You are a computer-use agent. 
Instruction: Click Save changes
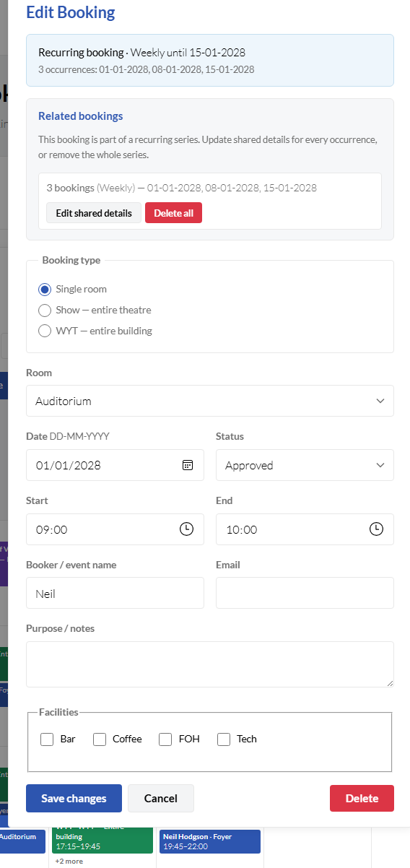pos(74,798)
